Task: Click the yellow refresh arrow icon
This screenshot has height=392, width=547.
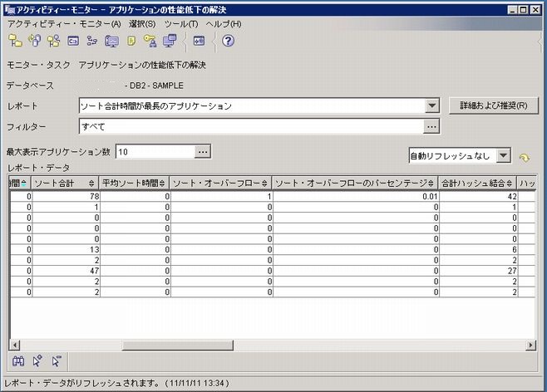Action: click(525, 158)
